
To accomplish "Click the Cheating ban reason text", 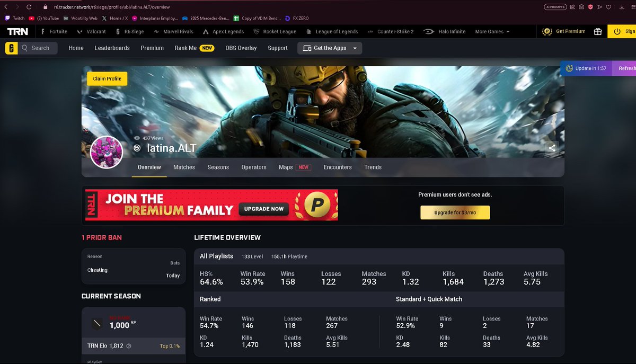I will click(98, 270).
